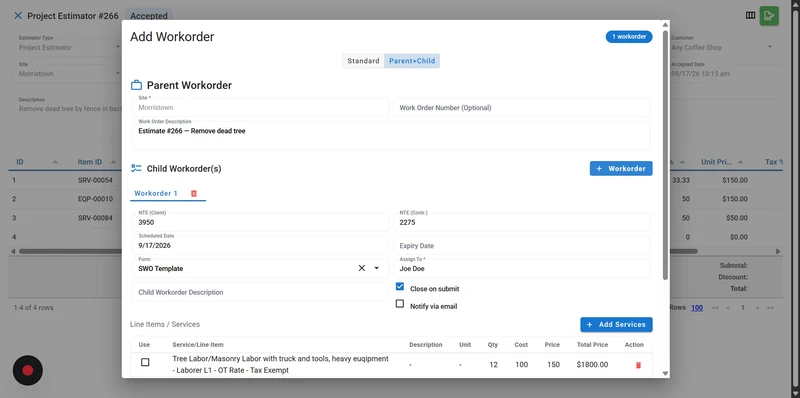Click the NTE (Contr.) field containing 2275

522,222
